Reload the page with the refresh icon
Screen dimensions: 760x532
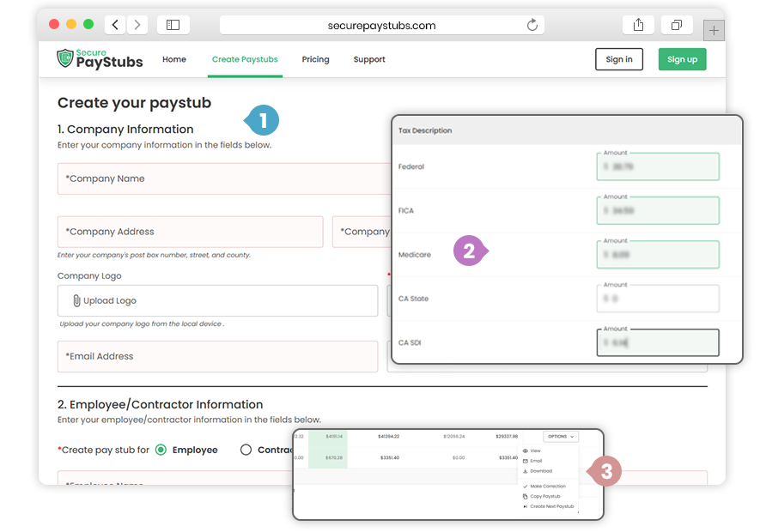[x=532, y=25]
